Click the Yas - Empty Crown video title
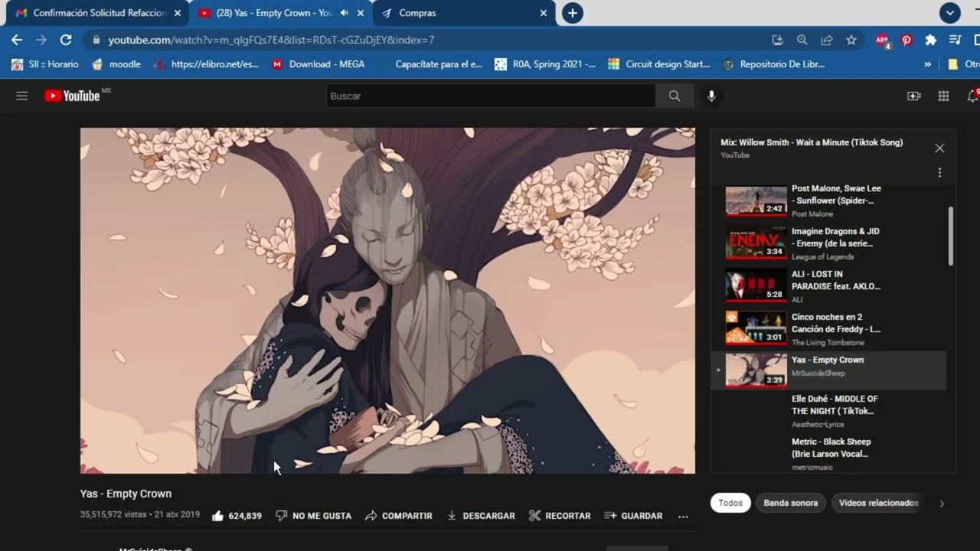Screen dimensions: 980x551 tap(126, 494)
